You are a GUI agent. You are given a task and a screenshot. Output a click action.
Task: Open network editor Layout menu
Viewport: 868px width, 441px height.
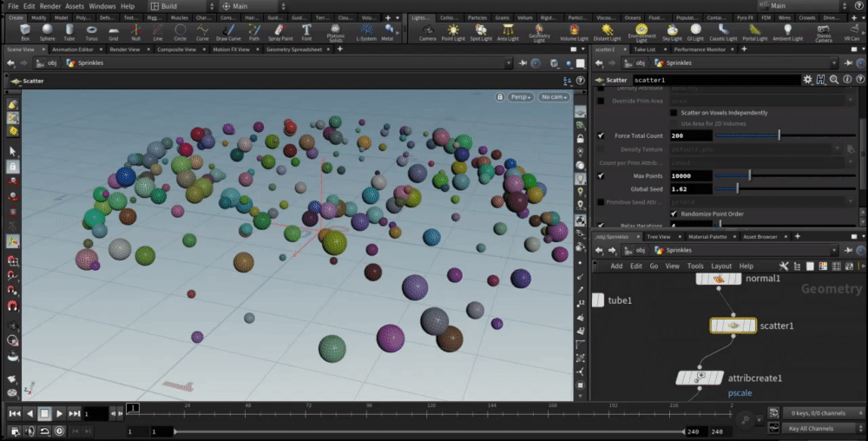(721, 267)
